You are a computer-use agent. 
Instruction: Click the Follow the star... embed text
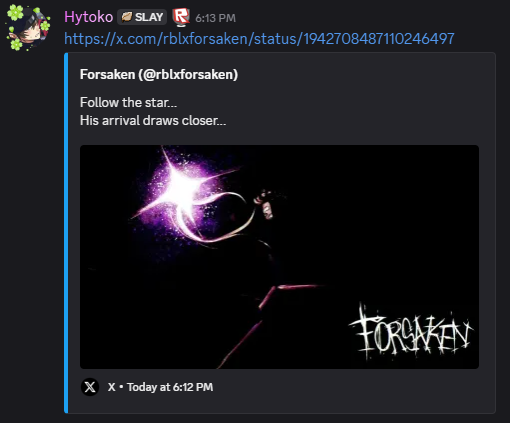tap(128, 102)
